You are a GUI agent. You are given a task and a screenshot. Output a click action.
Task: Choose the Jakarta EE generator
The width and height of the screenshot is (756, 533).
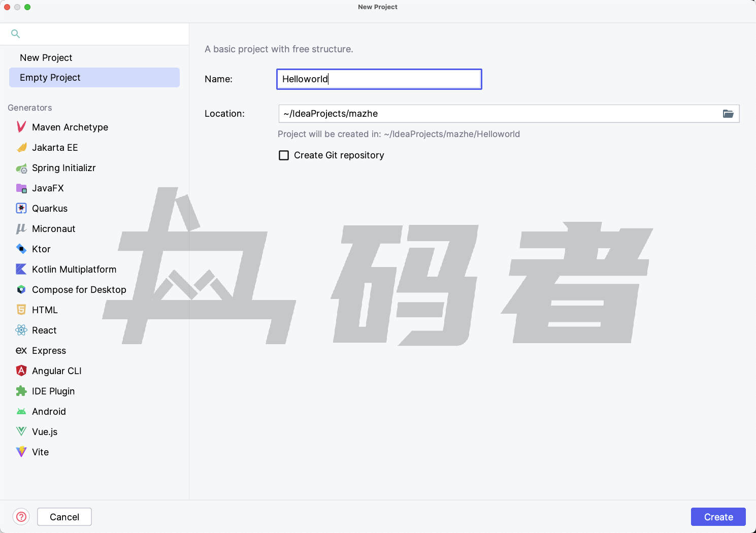click(x=55, y=148)
